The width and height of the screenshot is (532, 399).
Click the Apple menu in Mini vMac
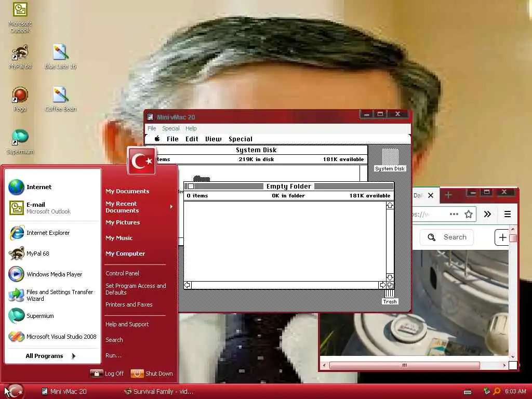tap(157, 139)
